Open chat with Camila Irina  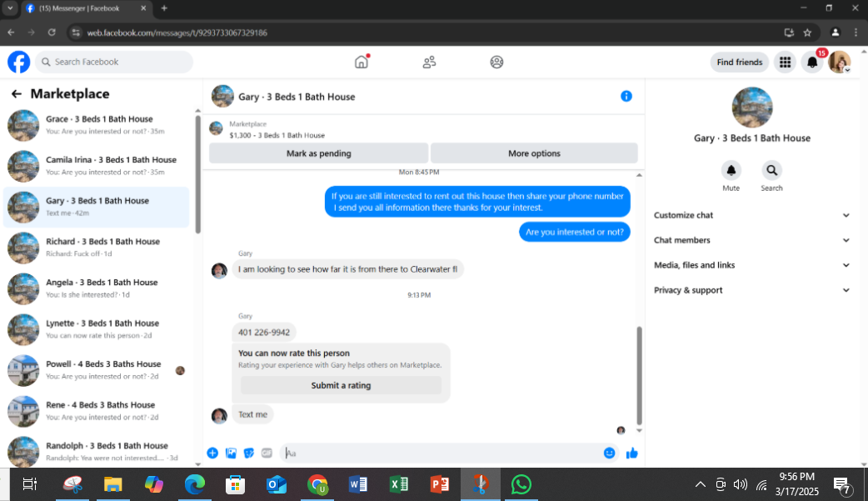97,166
